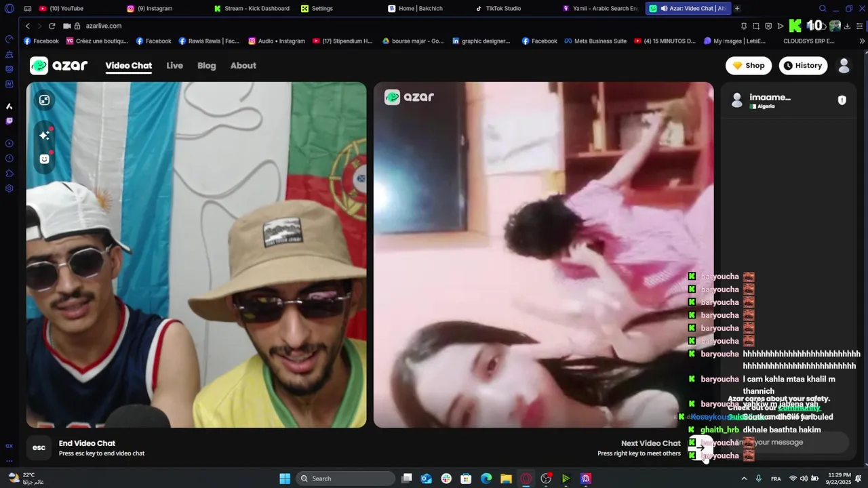868x488 pixels.
Task: Click the Azar logo in the header
Action: click(59, 66)
